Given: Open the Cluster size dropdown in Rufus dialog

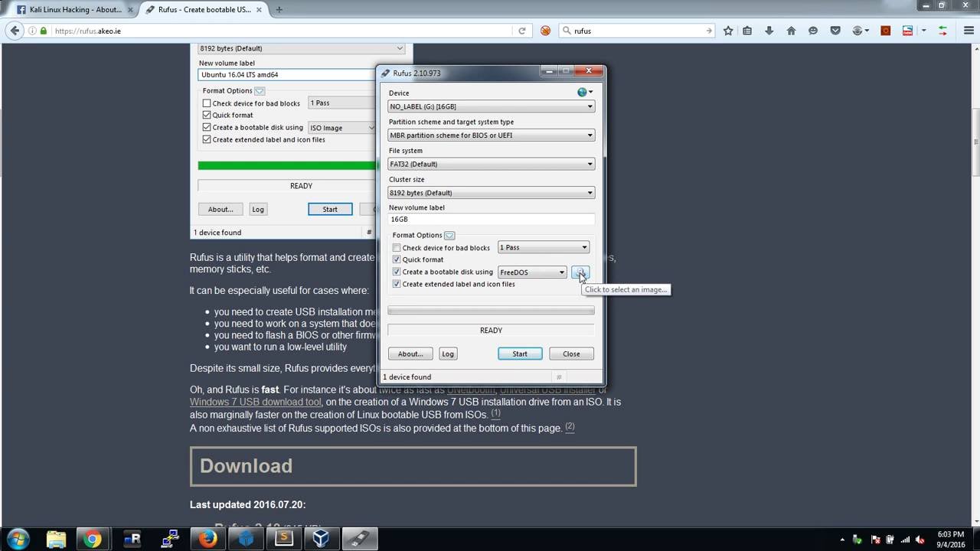Looking at the screenshot, I should click(491, 193).
